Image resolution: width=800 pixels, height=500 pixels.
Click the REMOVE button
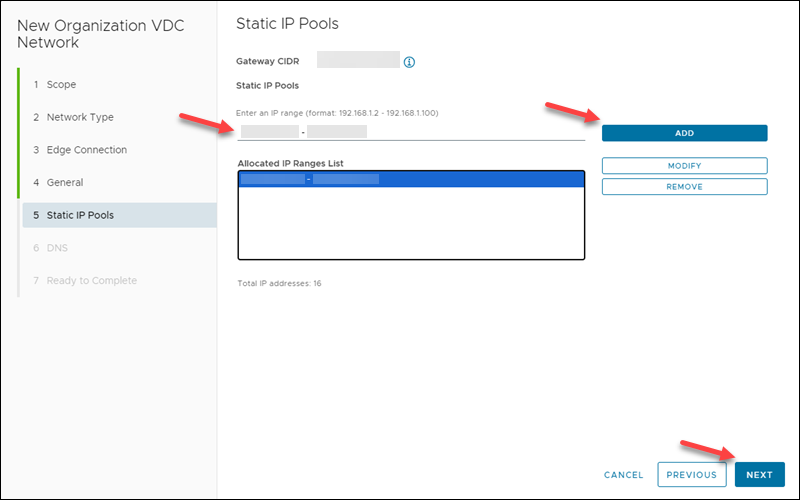684,187
